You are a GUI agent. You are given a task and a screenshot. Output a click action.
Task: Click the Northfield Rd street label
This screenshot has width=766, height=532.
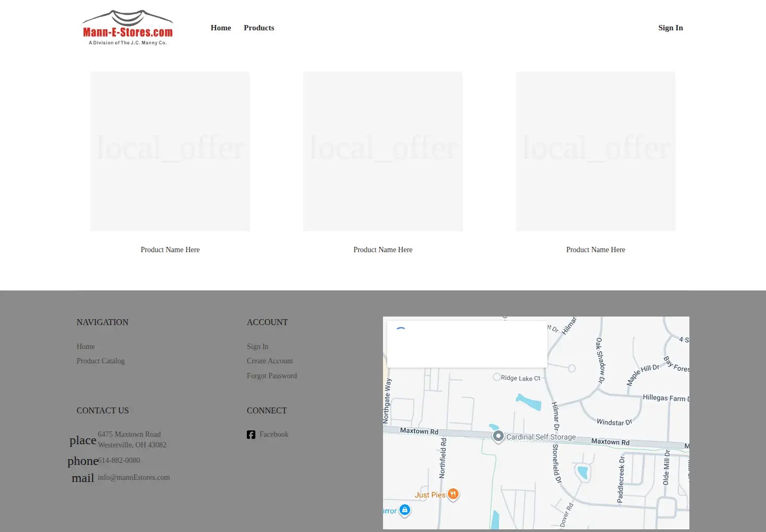click(x=443, y=458)
